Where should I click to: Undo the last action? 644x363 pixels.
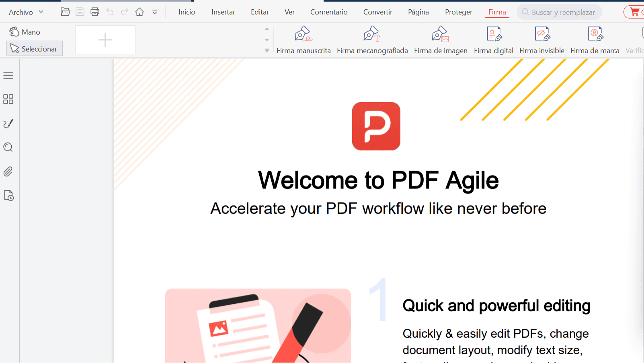click(110, 12)
